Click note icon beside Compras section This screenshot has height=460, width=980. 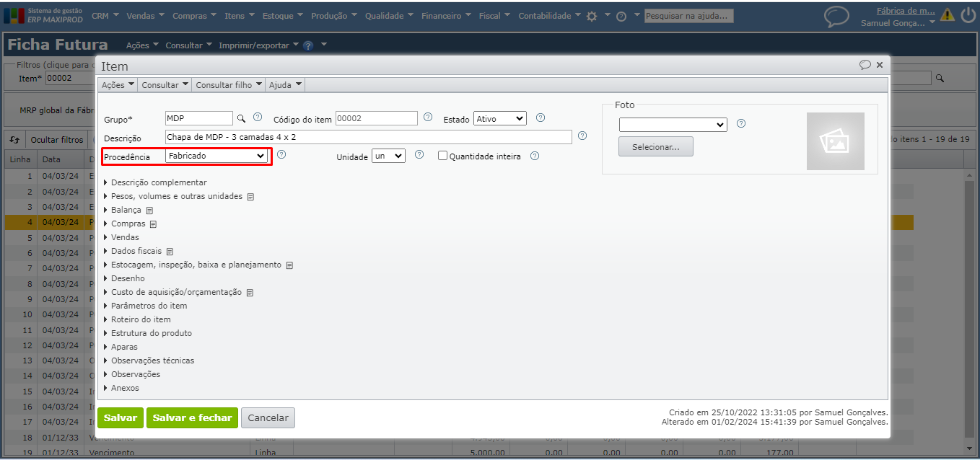pyautogui.click(x=154, y=224)
